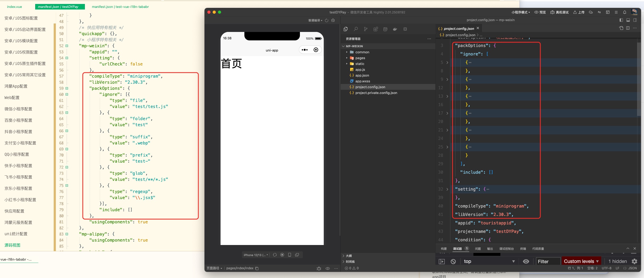Image resolution: width=644 pixels, height=278 pixels.
Task: Toggle the primary sidebar layout button
Action: click(621, 20)
